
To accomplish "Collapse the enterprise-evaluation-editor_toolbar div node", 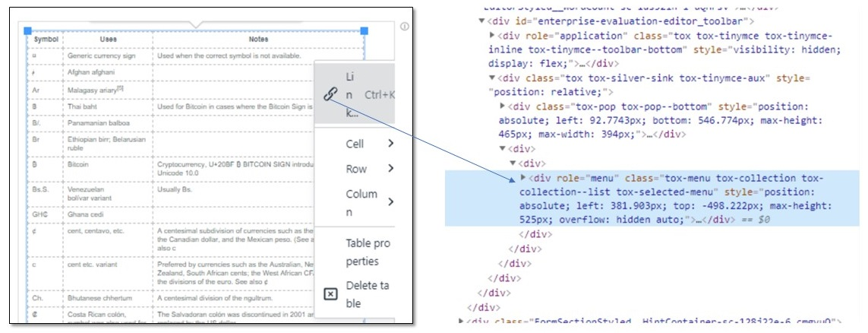I will coord(481,21).
